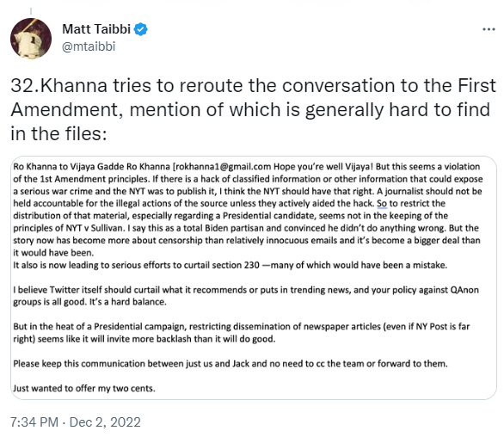The height and width of the screenshot is (437, 504).
Task: Click the 'Please keep this communication' line
Action: pyautogui.click(x=230, y=364)
